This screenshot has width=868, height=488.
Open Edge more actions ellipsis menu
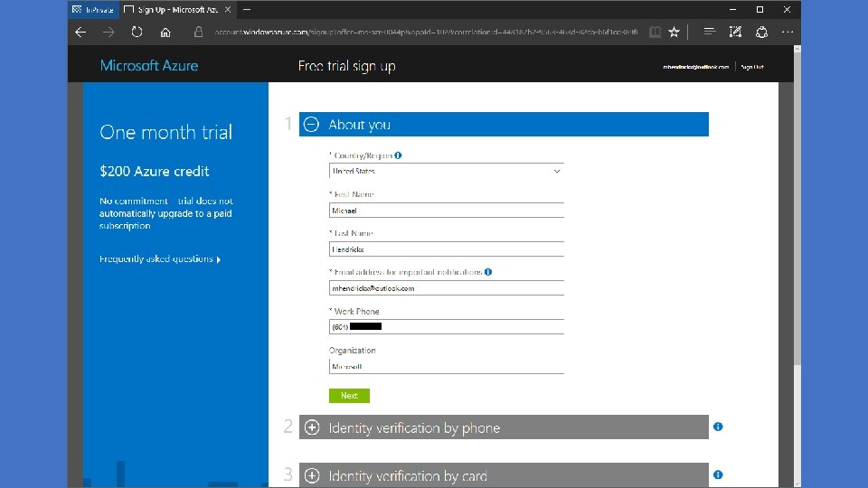pos(788,33)
